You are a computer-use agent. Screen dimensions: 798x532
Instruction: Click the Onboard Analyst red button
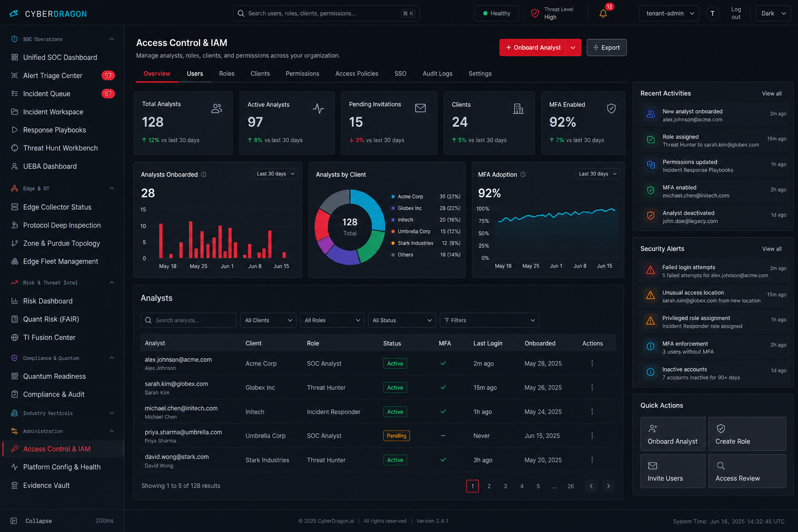pyautogui.click(x=533, y=47)
